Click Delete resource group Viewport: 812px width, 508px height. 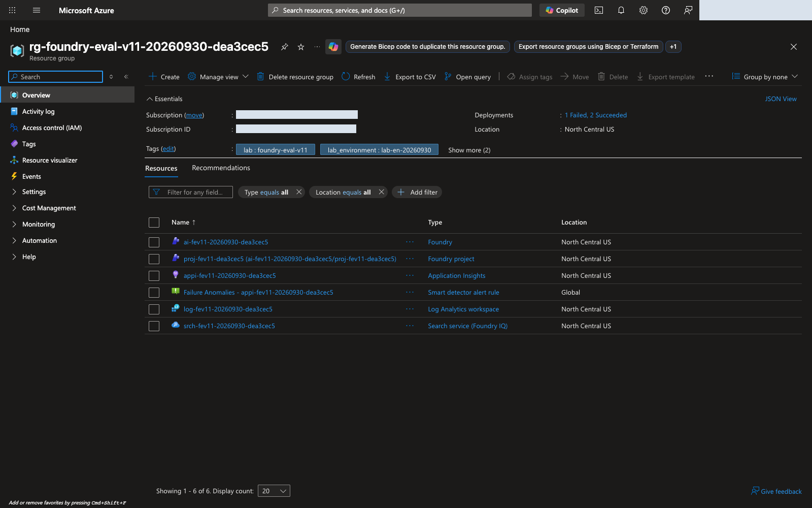(x=295, y=77)
